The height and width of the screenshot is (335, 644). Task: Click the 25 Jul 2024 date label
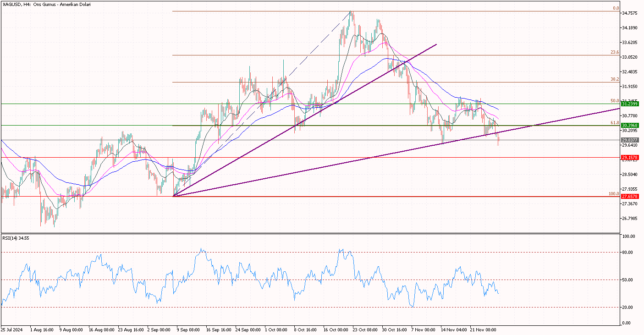[x=12, y=330]
